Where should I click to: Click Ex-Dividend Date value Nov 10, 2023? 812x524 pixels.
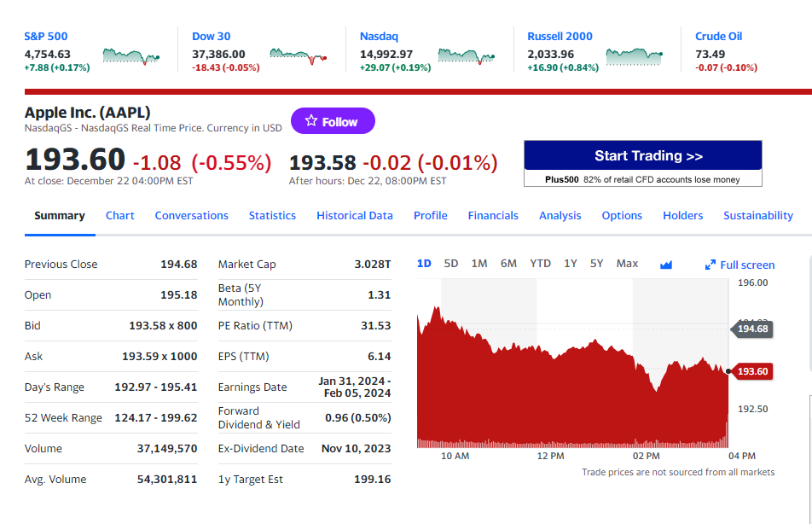356,448
